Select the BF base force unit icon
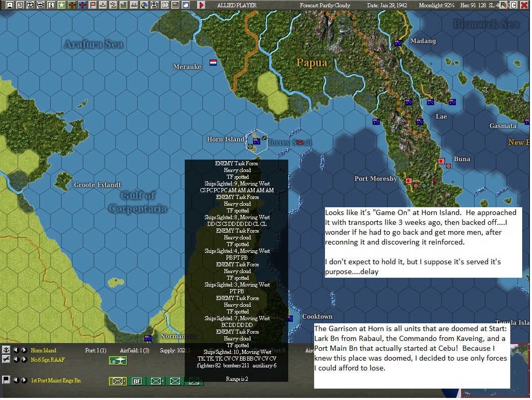 coord(137,381)
